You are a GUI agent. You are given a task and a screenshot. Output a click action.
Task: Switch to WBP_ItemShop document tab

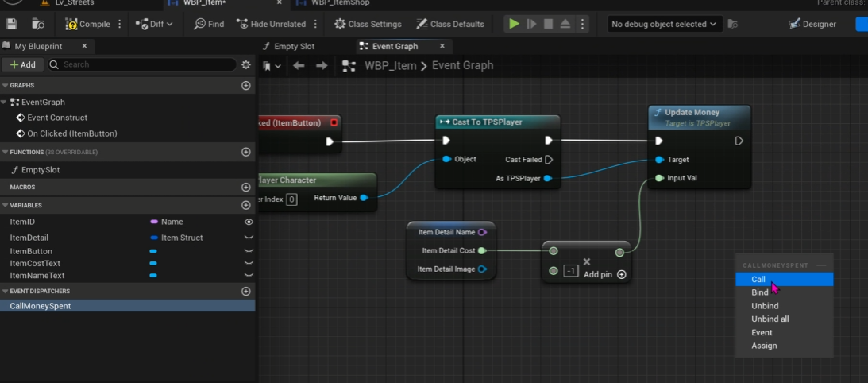tap(340, 2)
